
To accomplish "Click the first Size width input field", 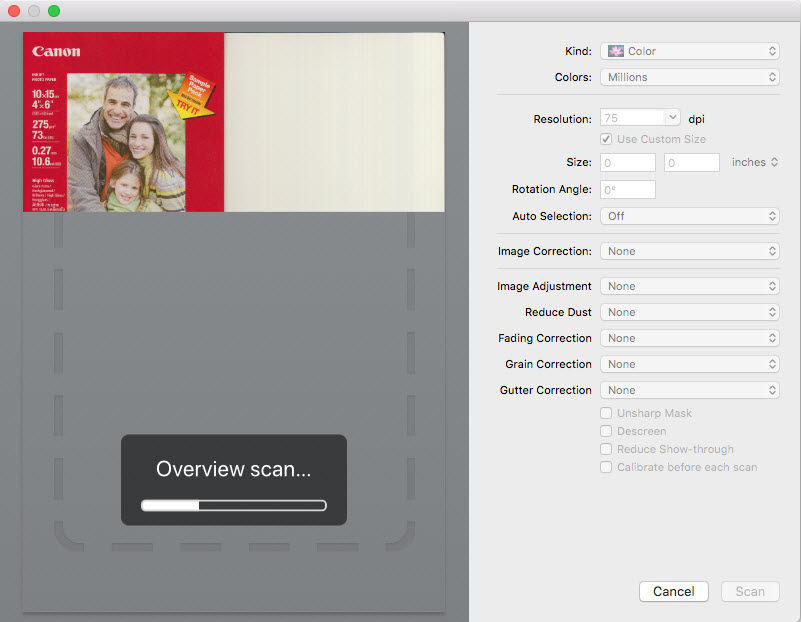I will 628,163.
